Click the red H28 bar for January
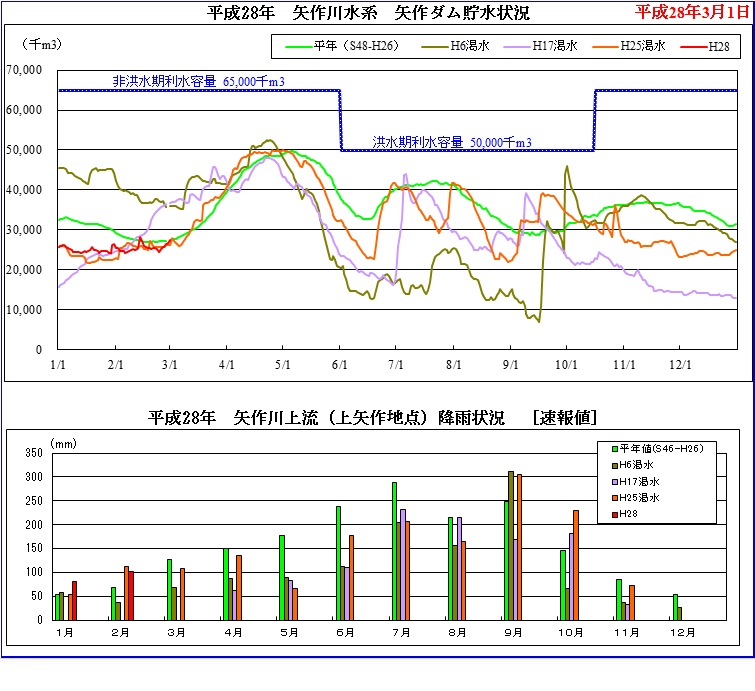 (x=75, y=600)
